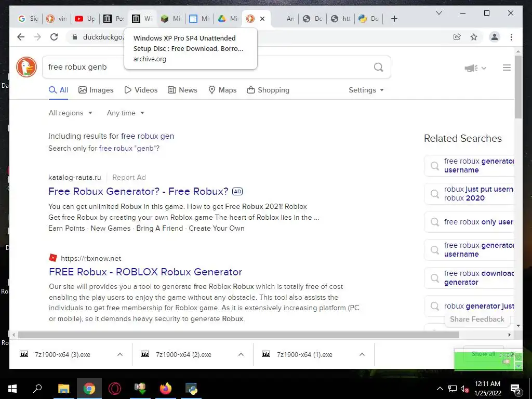Switch to the YouTube tab

[x=85, y=19]
